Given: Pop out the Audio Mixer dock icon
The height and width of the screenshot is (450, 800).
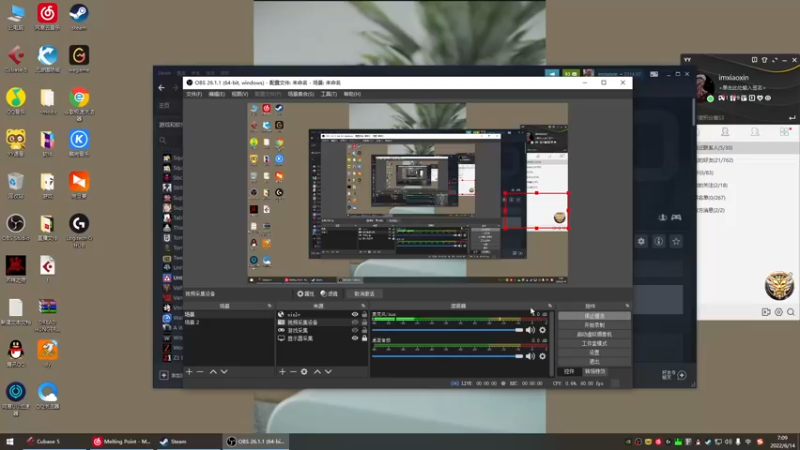Looking at the screenshot, I should 549,306.
